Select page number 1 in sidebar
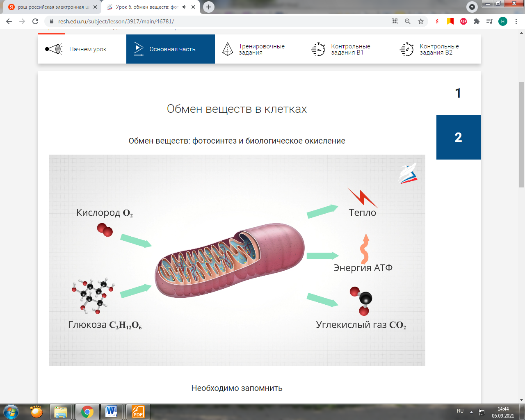This screenshot has width=525, height=420. (458, 93)
